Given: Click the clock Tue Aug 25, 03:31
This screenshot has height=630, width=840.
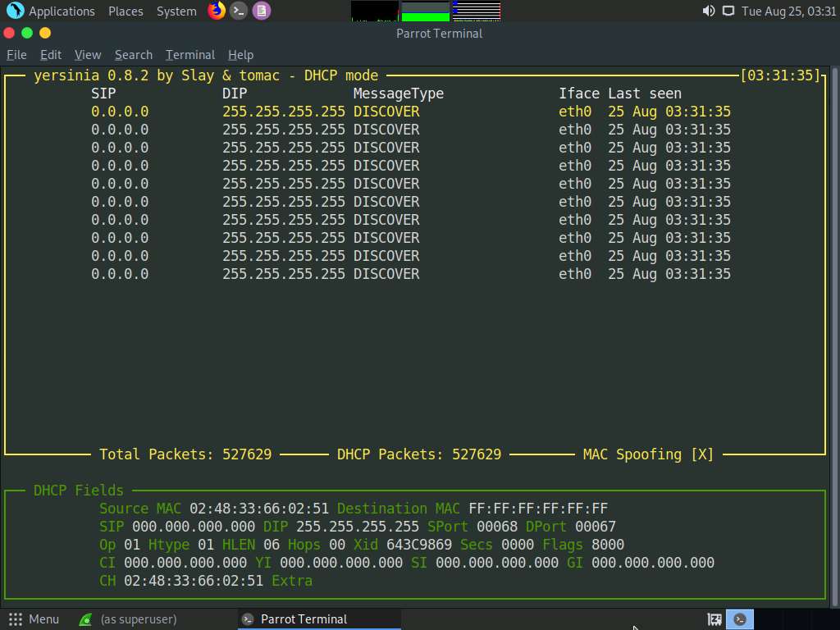Looking at the screenshot, I should click(x=788, y=11).
